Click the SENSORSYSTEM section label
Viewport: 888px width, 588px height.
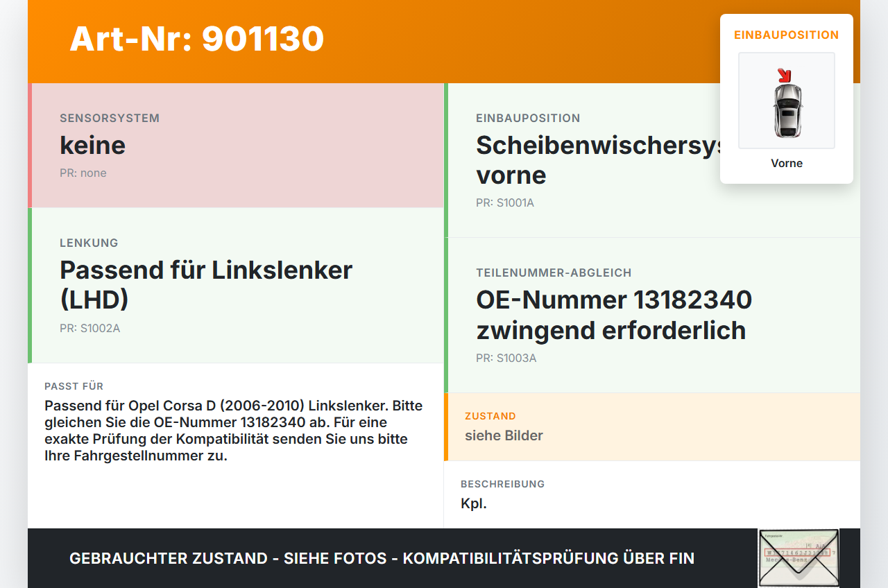[110, 118]
